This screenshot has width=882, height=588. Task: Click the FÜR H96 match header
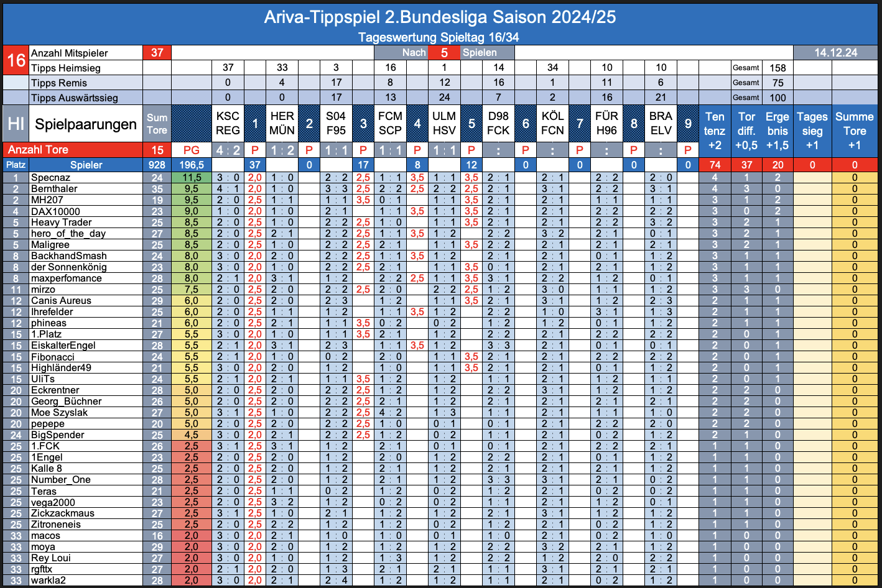[606, 123]
